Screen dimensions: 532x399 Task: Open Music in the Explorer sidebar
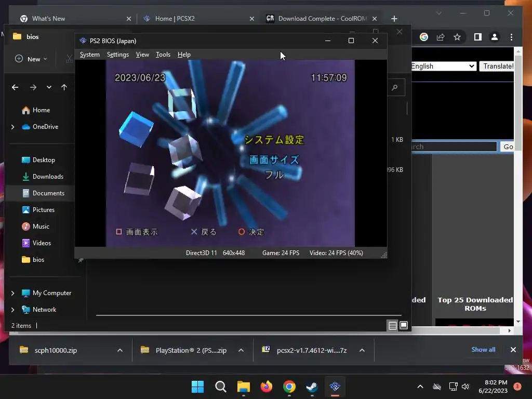35,227
